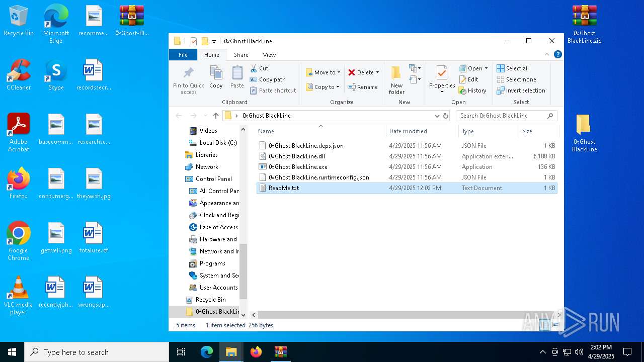Click Select none in ribbon
This screenshot has width=644, height=362.
pos(517,79)
